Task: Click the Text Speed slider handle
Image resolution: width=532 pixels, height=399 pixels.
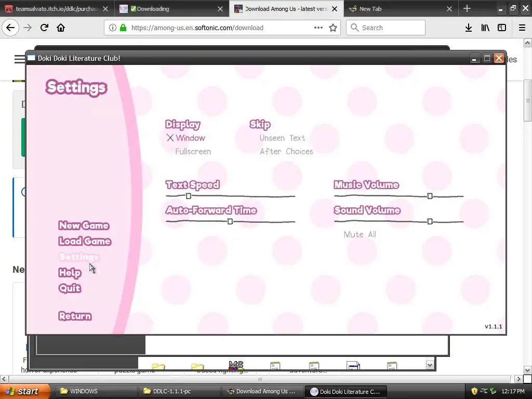Action: pyautogui.click(x=189, y=196)
